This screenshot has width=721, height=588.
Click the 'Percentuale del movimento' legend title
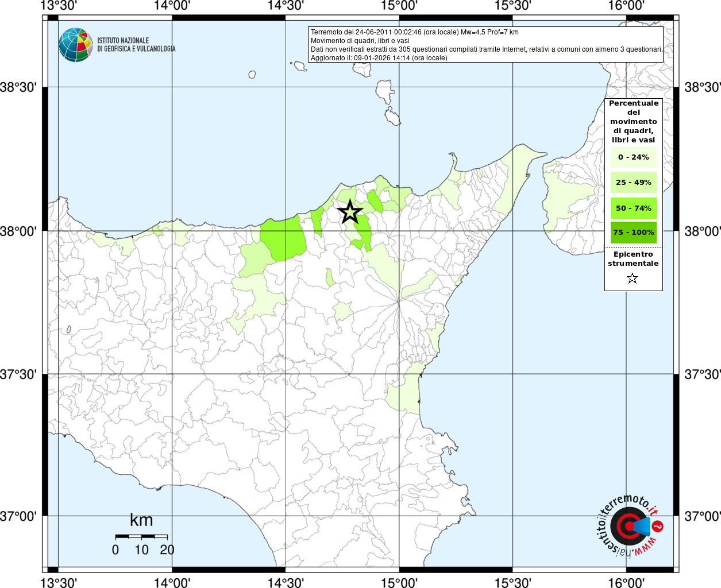(x=634, y=122)
